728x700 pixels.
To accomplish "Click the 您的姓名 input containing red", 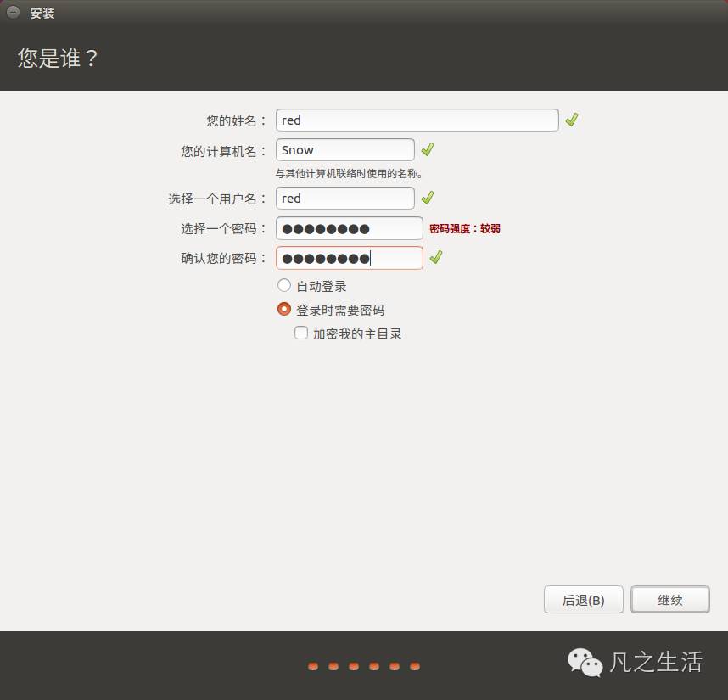I will point(417,120).
